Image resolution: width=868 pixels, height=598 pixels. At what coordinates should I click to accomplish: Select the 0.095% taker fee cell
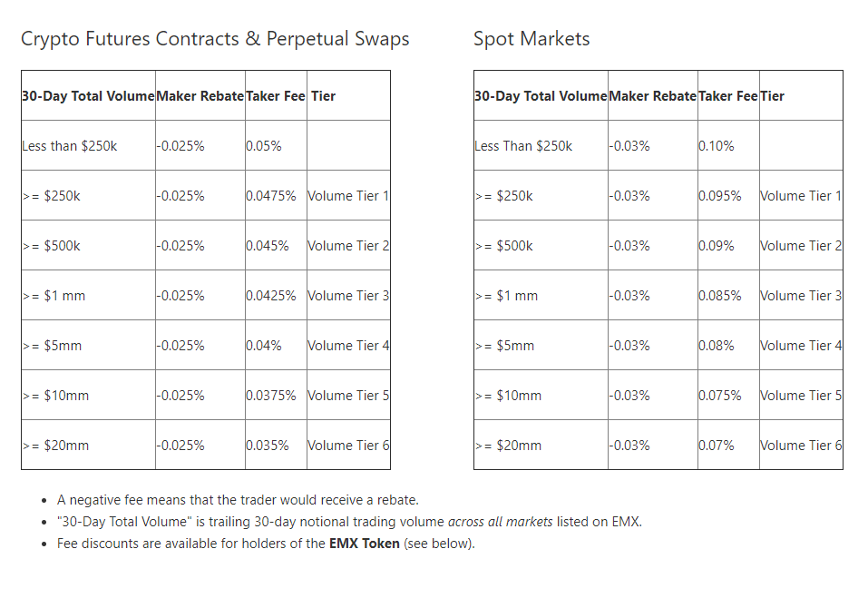[x=720, y=196]
